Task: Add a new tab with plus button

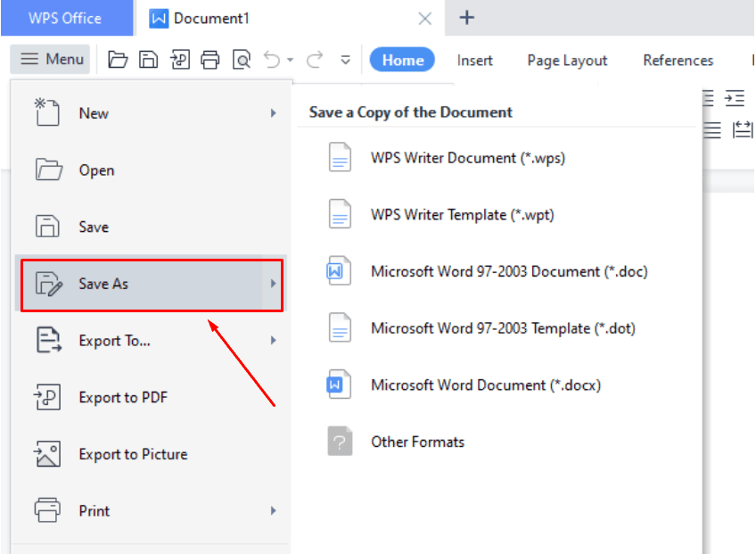Action: tap(466, 18)
